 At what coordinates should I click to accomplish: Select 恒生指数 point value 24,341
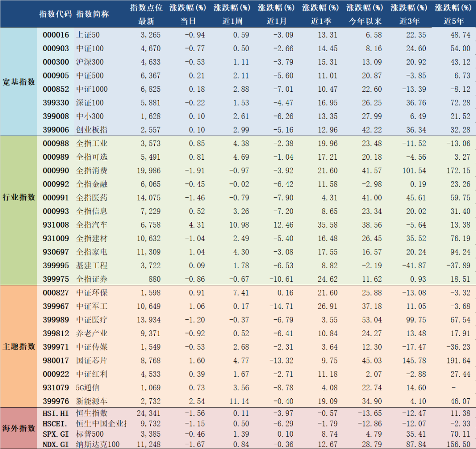pos(149,413)
